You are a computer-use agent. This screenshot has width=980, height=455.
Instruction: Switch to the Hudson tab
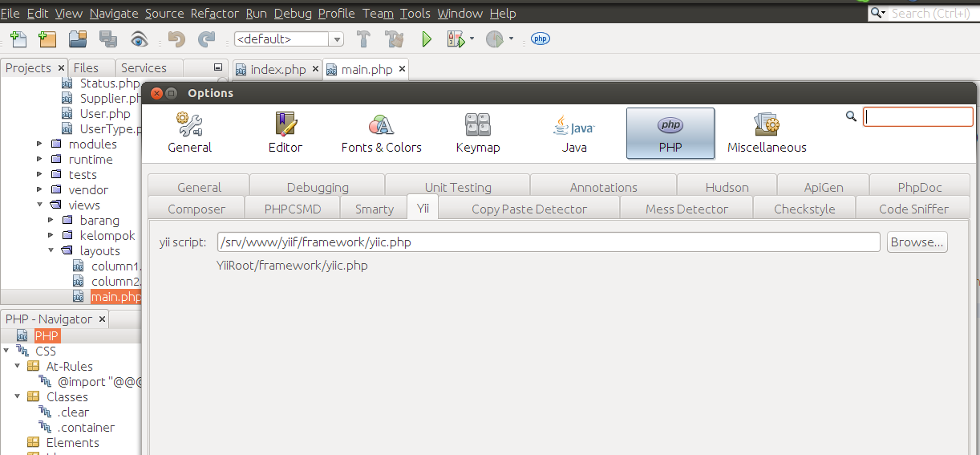(727, 187)
